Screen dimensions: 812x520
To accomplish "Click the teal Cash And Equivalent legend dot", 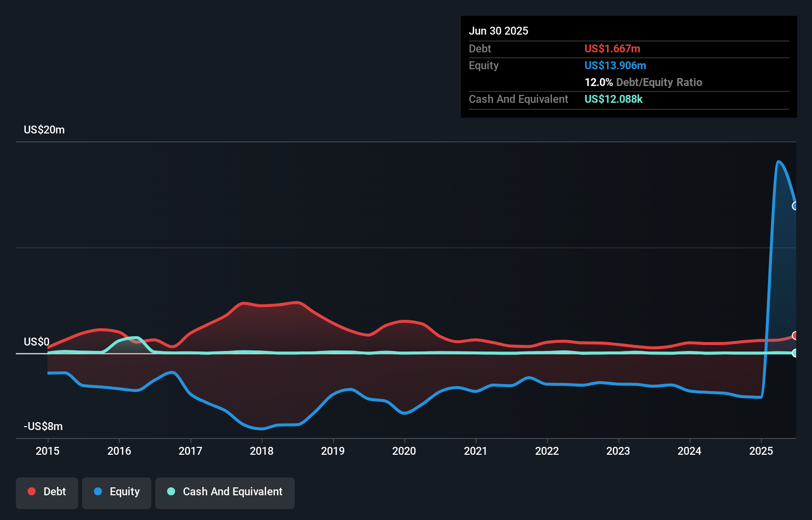I will [171, 491].
